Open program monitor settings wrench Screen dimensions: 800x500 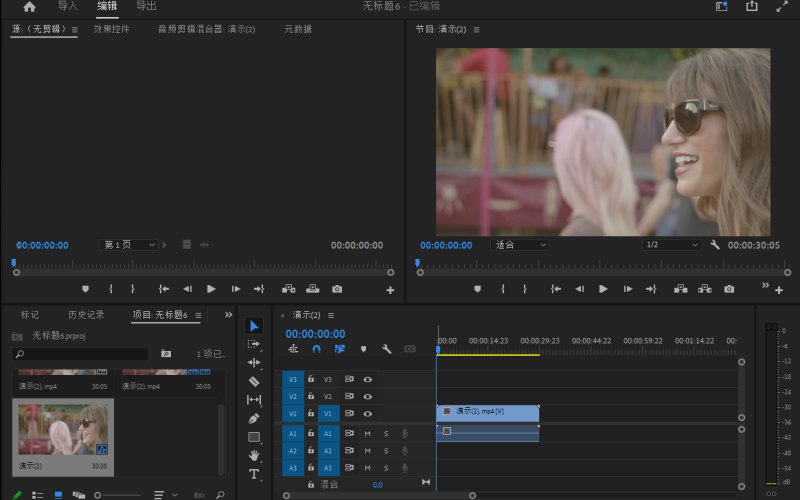pos(715,245)
